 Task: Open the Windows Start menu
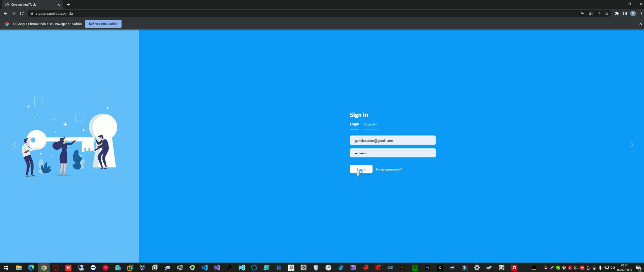(6, 268)
